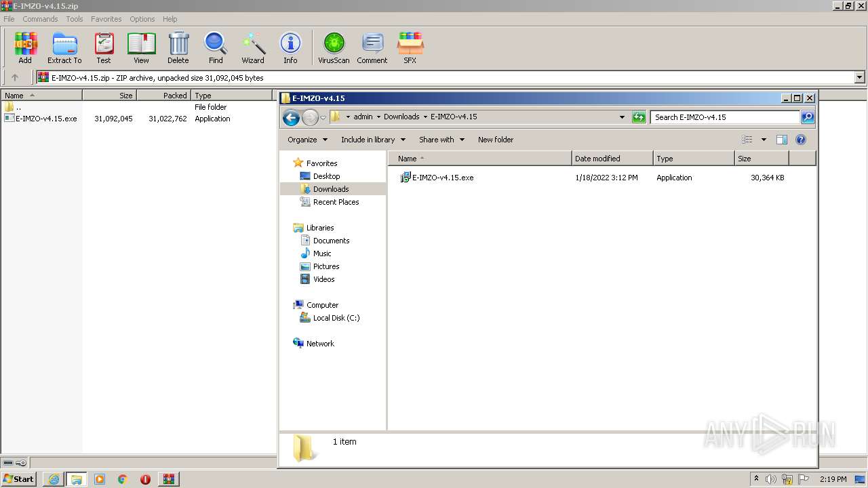
Task: Click admin in the Explorer address path
Action: (x=363, y=117)
